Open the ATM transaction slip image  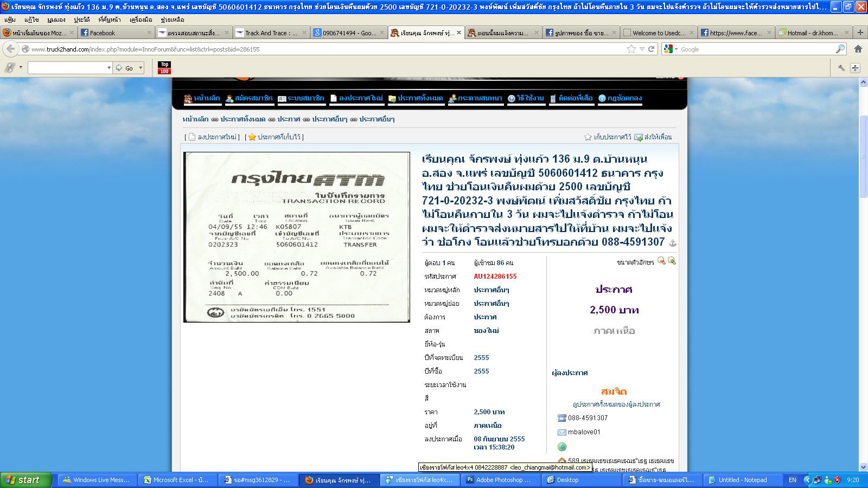click(x=297, y=237)
